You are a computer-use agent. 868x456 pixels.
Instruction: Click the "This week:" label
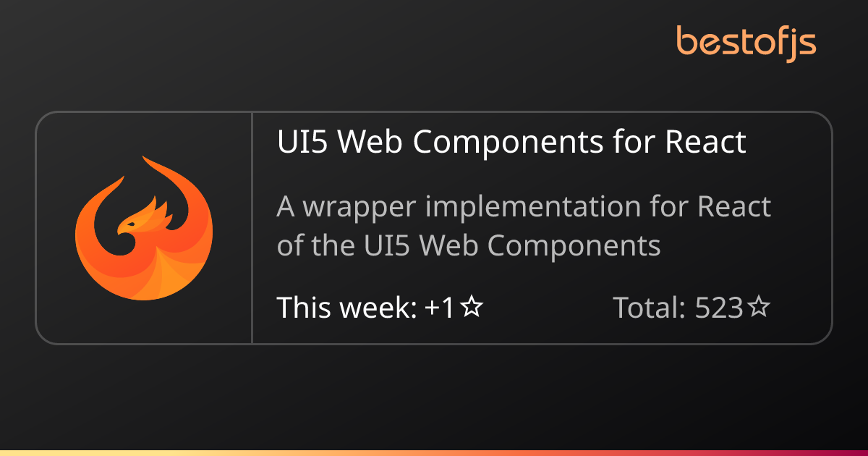click(x=346, y=308)
